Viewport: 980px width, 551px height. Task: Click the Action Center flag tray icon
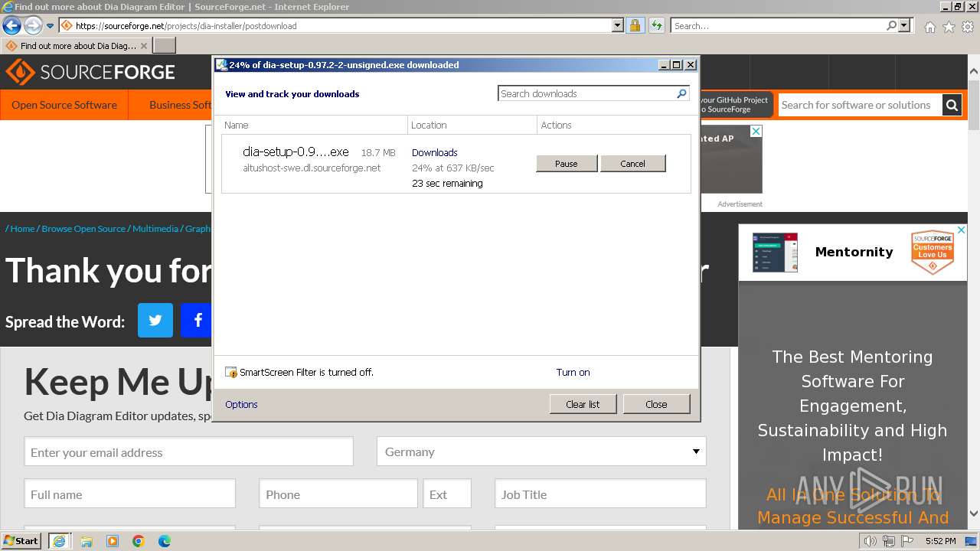tap(906, 541)
